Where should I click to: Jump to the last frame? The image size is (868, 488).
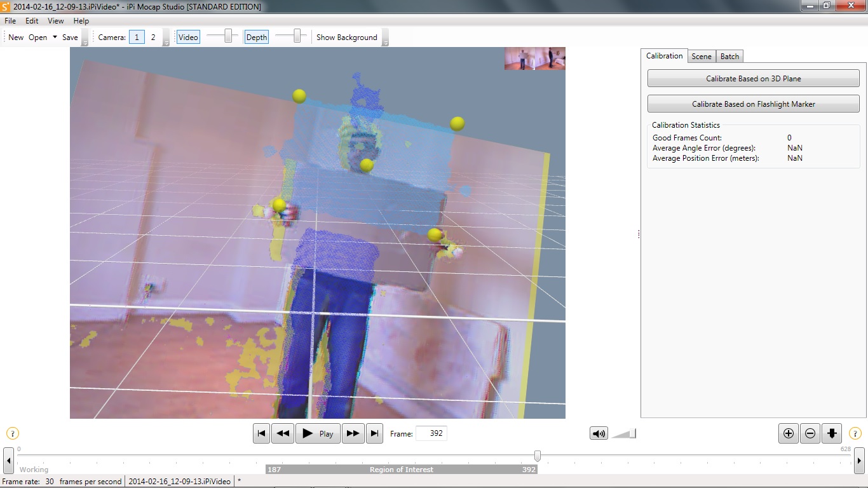click(375, 433)
